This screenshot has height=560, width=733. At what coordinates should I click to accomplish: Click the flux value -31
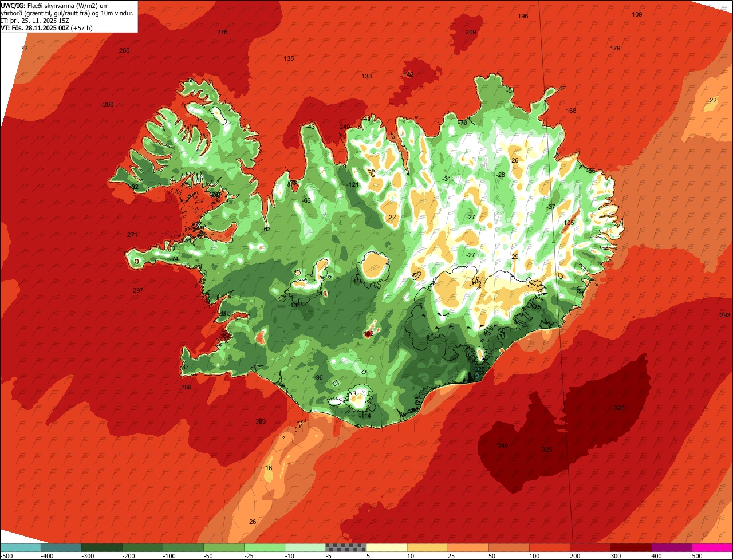(x=447, y=179)
